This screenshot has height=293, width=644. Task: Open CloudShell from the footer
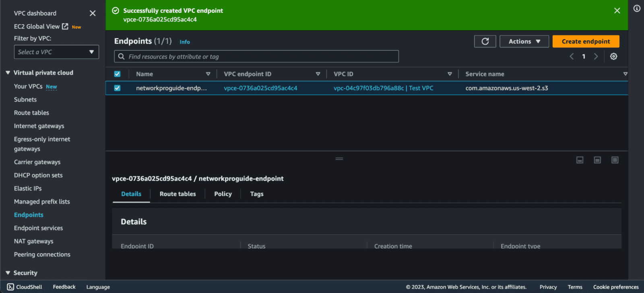(x=25, y=287)
